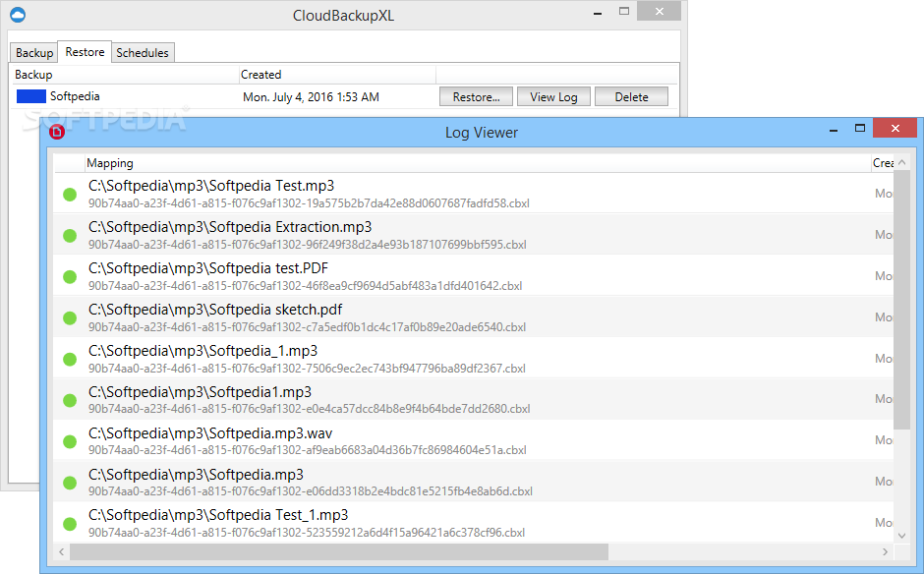Click the date Mon. July 4, 2016 1:53 AM
This screenshot has width=924, height=574.
[x=312, y=97]
